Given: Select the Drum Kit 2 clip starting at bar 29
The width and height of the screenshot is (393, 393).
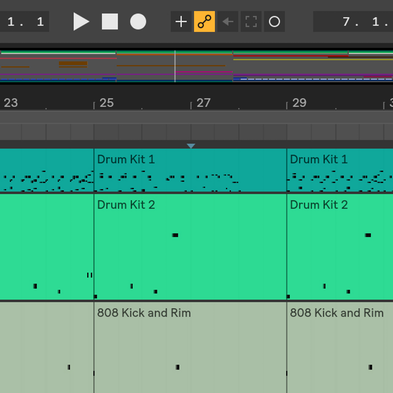Looking at the screenshot, I should coord(340,247).
